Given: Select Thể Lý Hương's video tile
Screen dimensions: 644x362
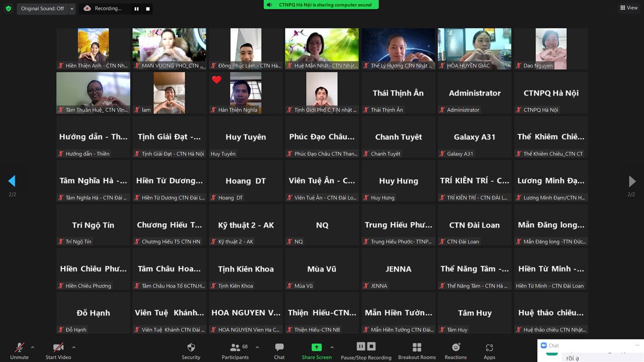Looking at the screenshot, I should [x=398, y=49].
